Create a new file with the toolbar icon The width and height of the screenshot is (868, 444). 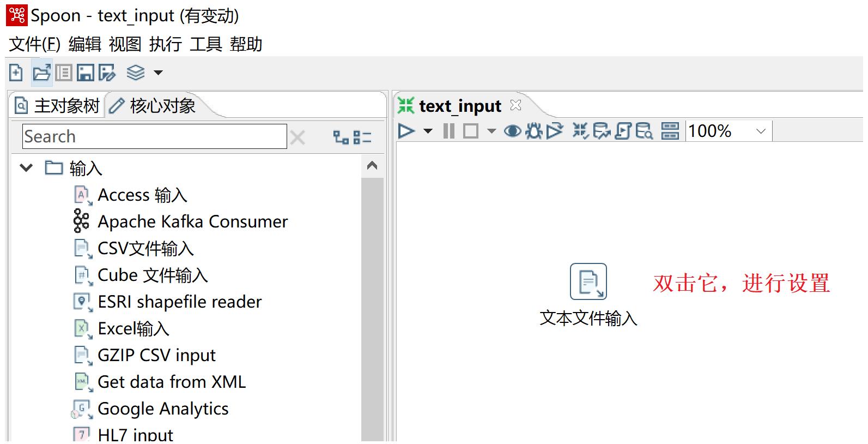pos(16,73)
